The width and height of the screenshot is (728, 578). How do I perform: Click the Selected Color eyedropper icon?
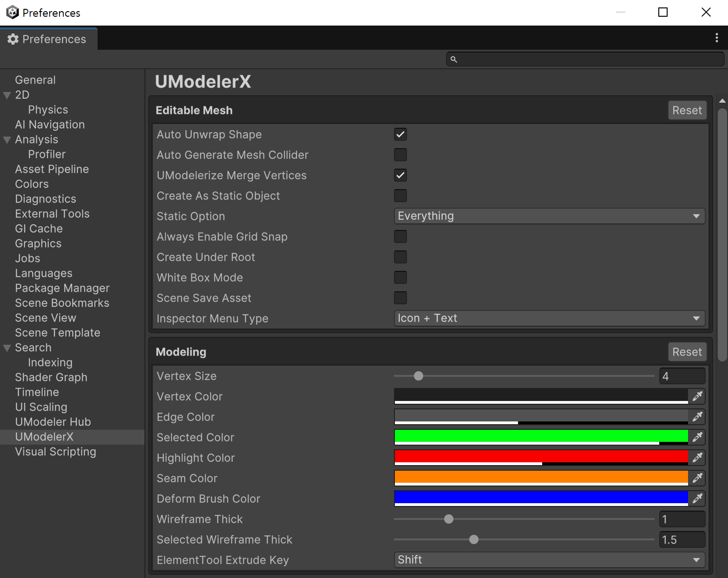click(697, 437)
